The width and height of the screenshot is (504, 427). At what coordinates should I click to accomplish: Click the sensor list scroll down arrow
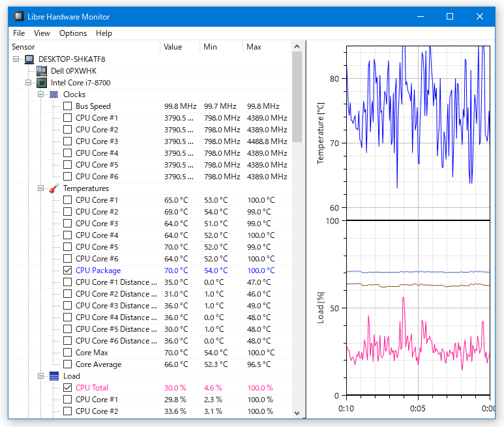pyautogui.click(x=297, y=413)
